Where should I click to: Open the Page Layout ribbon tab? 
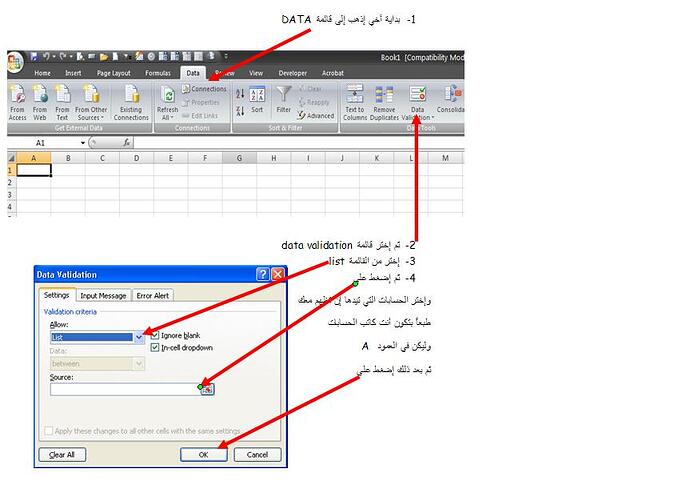coord(114,73)
